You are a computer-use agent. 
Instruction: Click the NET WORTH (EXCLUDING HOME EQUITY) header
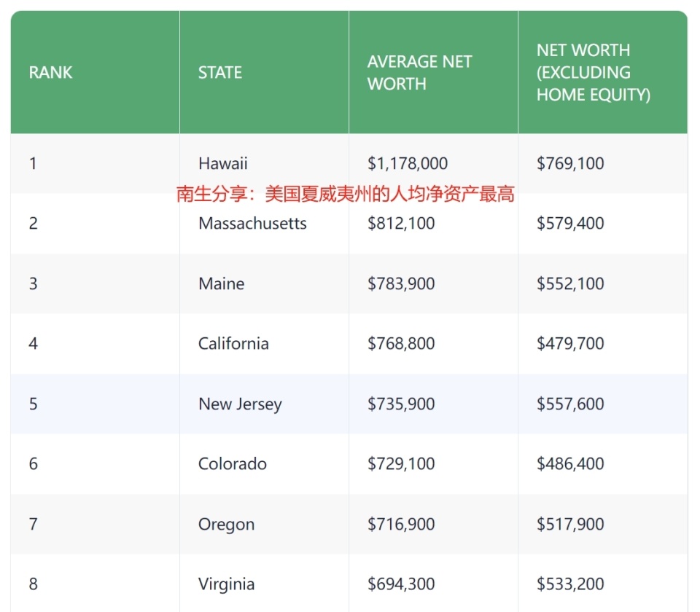[593, 73]
